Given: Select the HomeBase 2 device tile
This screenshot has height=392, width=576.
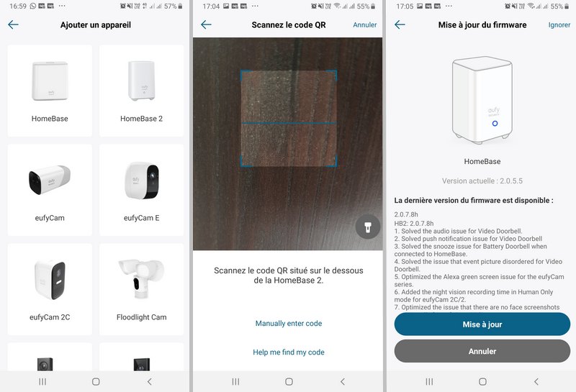Looking at the screenshot, I should 141,91.
